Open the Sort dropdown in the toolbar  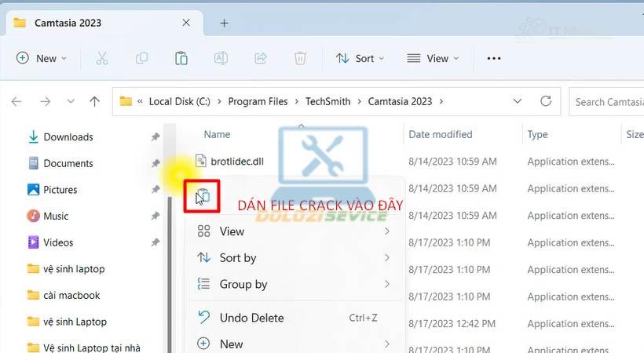(x=360, y=58)
